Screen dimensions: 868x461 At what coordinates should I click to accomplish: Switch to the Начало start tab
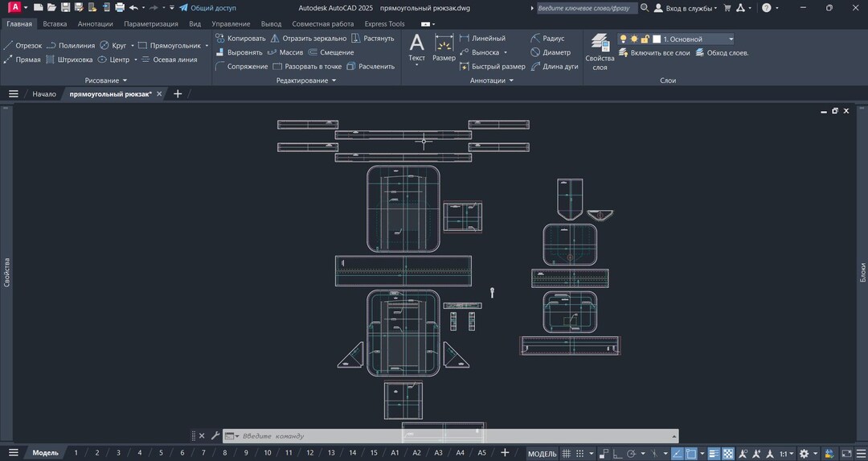pos(43,93)
